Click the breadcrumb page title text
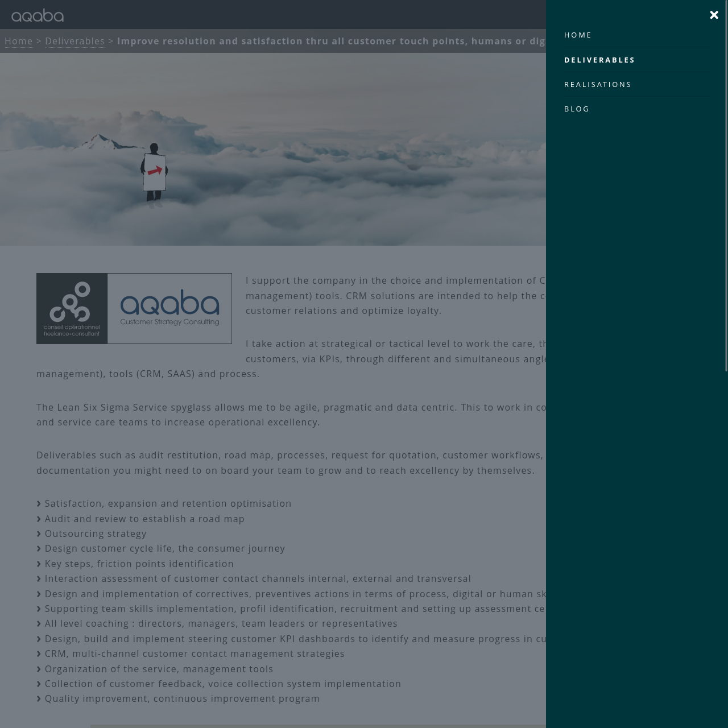728x728 pixels. 331,41
